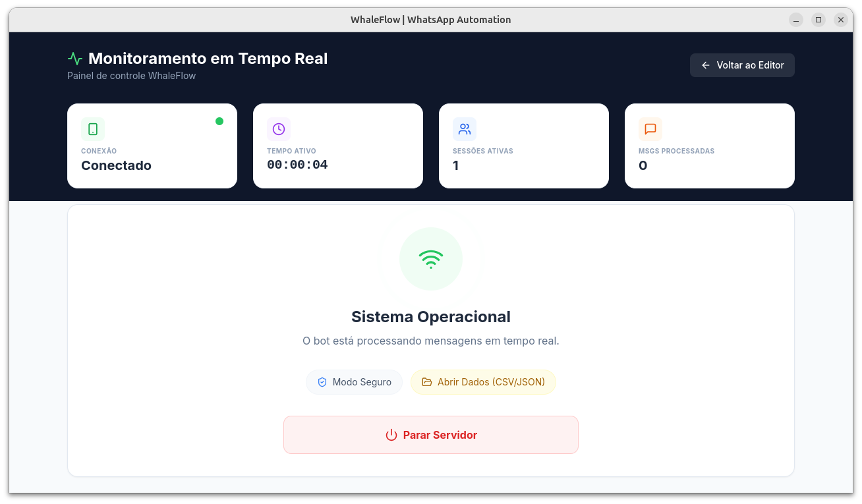Click Parar Servidor to stop the server
Screen dimensions: 862x504
[431, 435]
